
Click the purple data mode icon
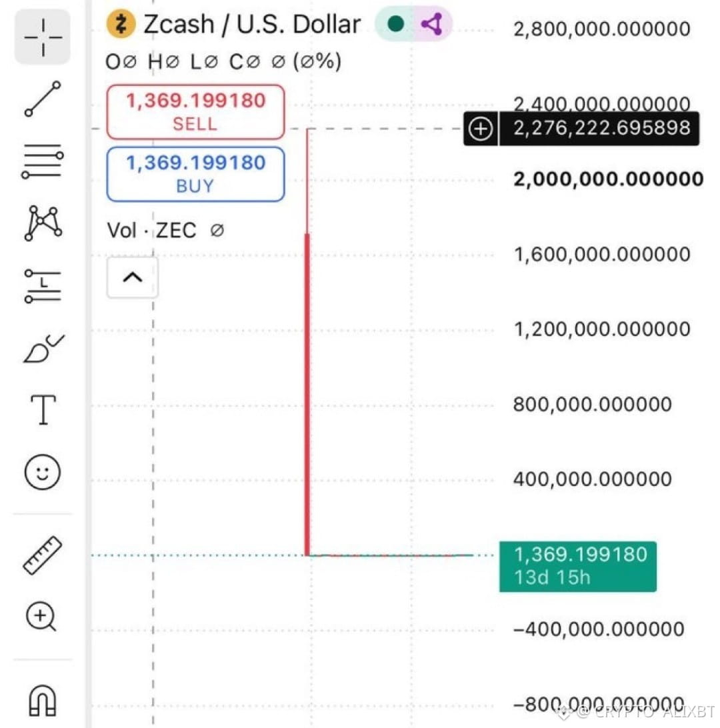pos(432,24)
